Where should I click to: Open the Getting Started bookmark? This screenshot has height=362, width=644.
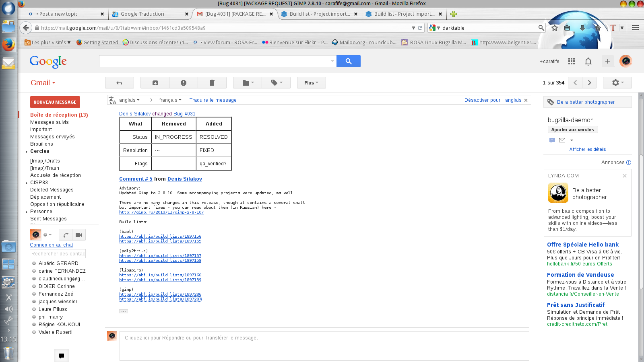(97, 42)
